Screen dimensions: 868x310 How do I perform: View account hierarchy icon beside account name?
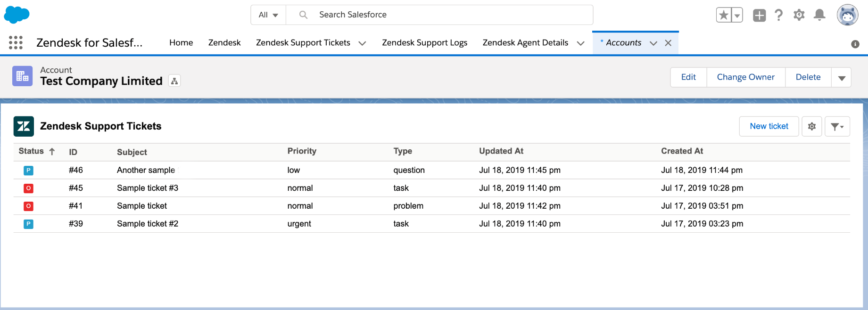tap(174, 81)
